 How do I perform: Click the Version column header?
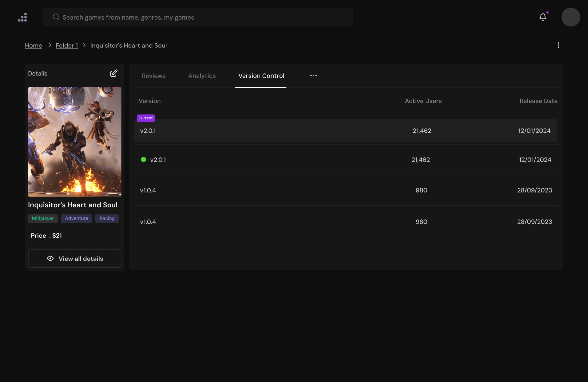coord(149,101)
